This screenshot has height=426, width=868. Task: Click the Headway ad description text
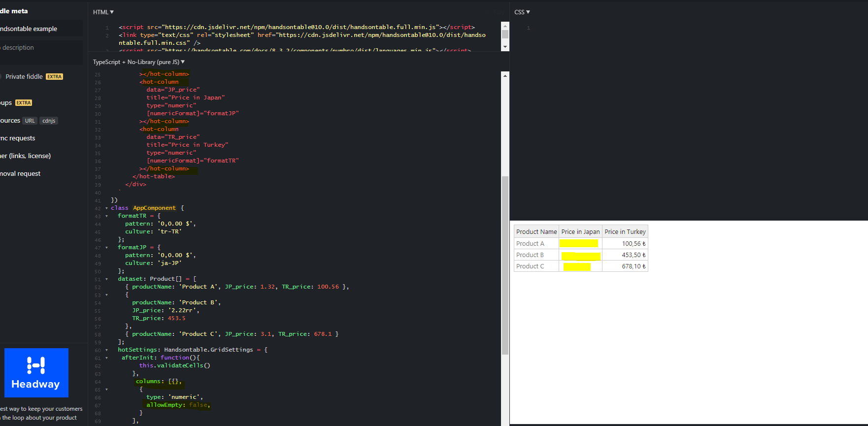pyautogui.click(x=41, y=413)
